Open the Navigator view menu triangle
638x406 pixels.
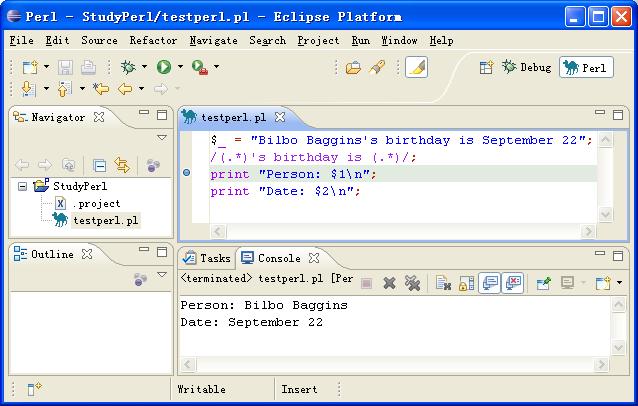(x=162, y=138)
